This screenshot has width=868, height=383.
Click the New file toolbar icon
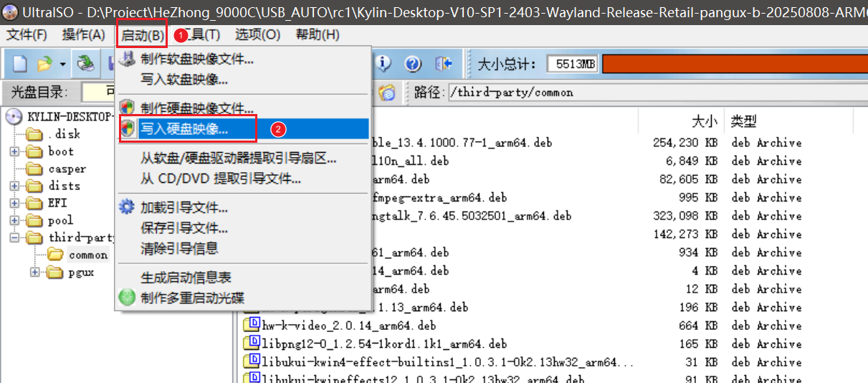pyautogui.click(x=20, y=64)
